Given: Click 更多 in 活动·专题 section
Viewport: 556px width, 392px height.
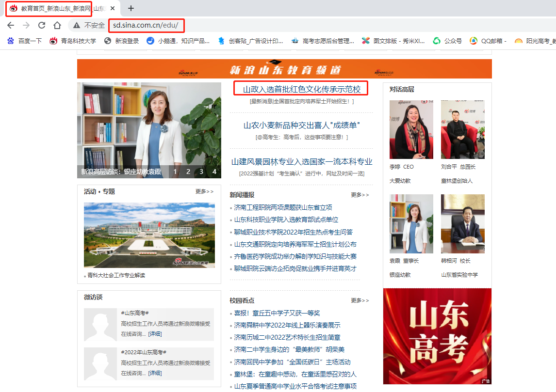Looking at the screenshot, I should [204, 191].
